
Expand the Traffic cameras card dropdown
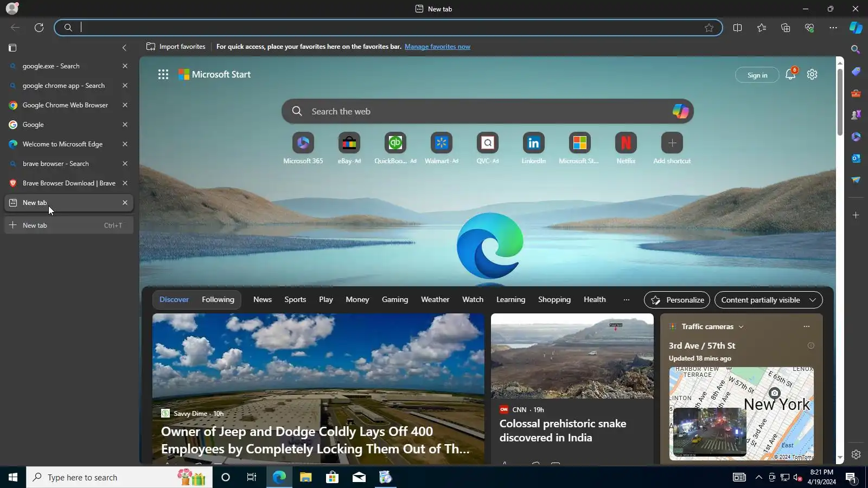point(741,327)
